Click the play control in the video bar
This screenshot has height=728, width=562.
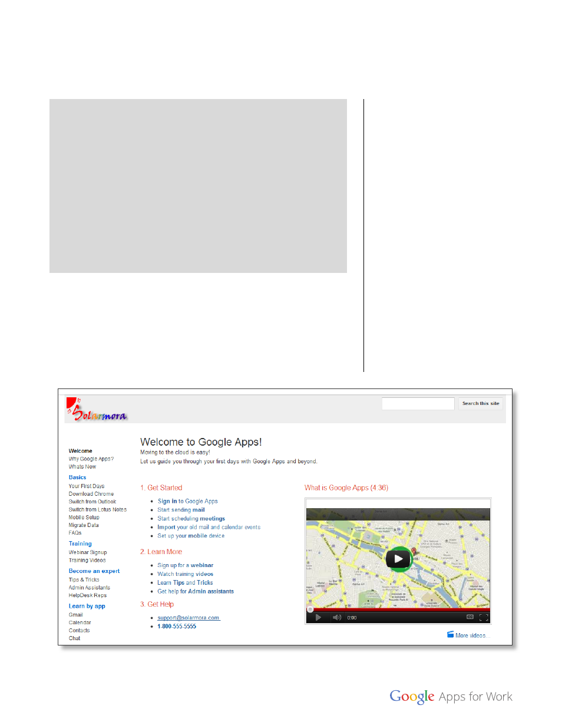click(318, 618)
